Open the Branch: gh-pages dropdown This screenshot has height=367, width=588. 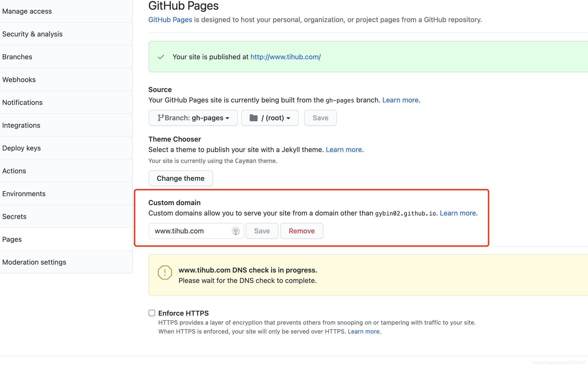193,118
